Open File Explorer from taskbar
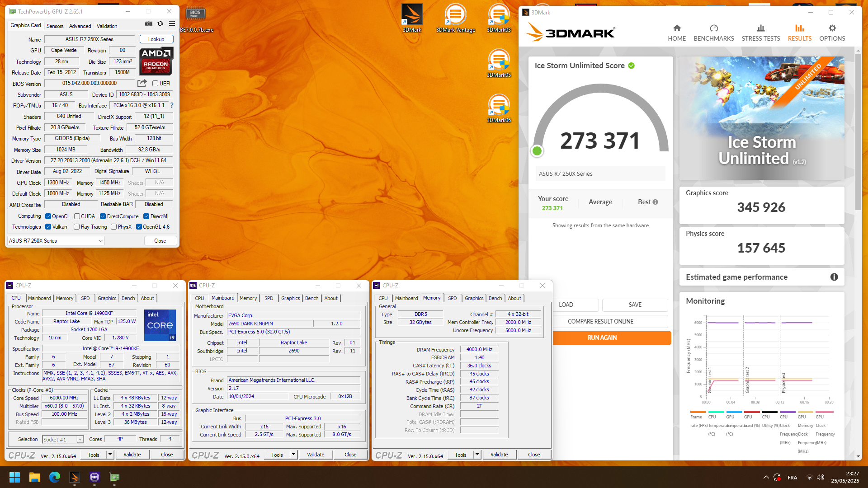 click(35, 477)
